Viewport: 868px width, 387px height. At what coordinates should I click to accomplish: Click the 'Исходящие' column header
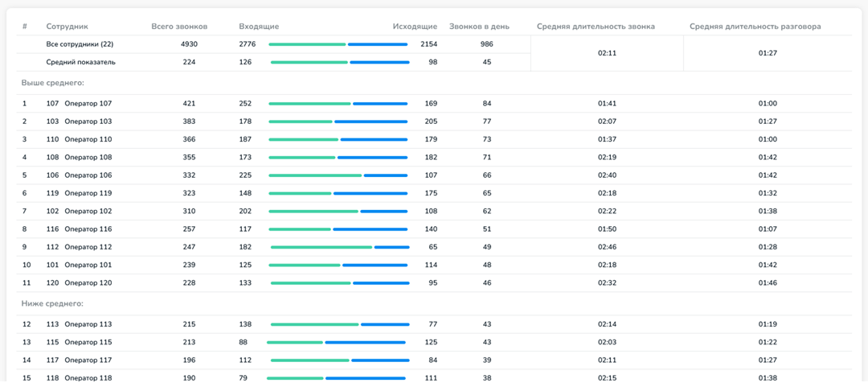point(415,27)
